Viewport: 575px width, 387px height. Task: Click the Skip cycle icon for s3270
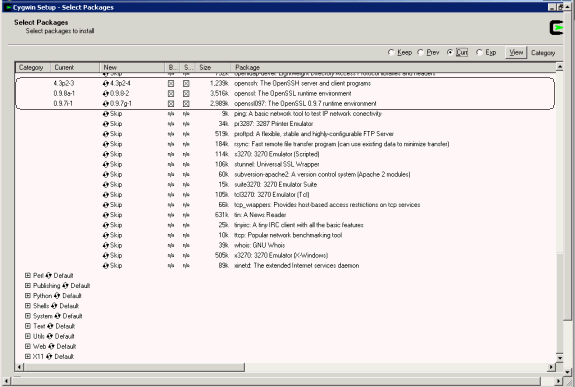106,154
